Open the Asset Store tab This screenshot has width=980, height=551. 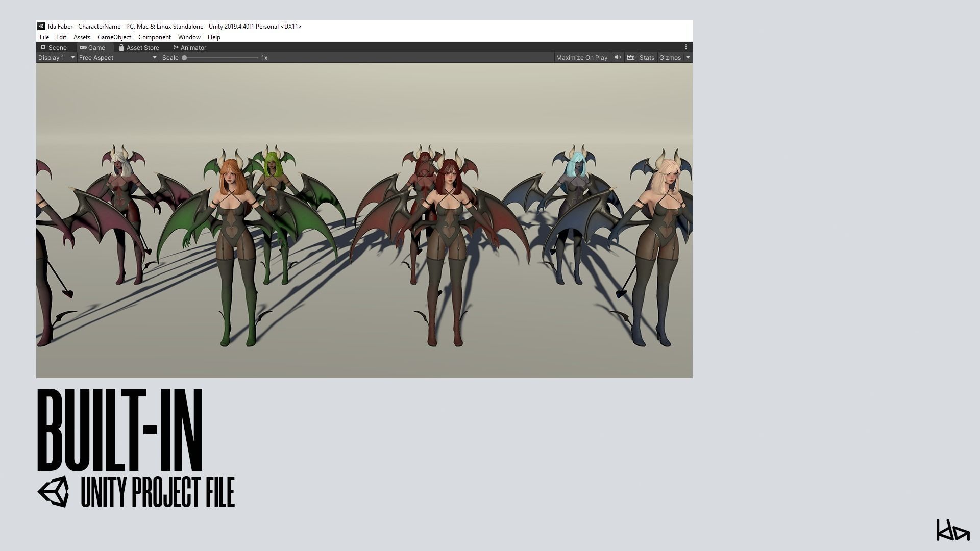pyautogui.click(x=139, y=47)
